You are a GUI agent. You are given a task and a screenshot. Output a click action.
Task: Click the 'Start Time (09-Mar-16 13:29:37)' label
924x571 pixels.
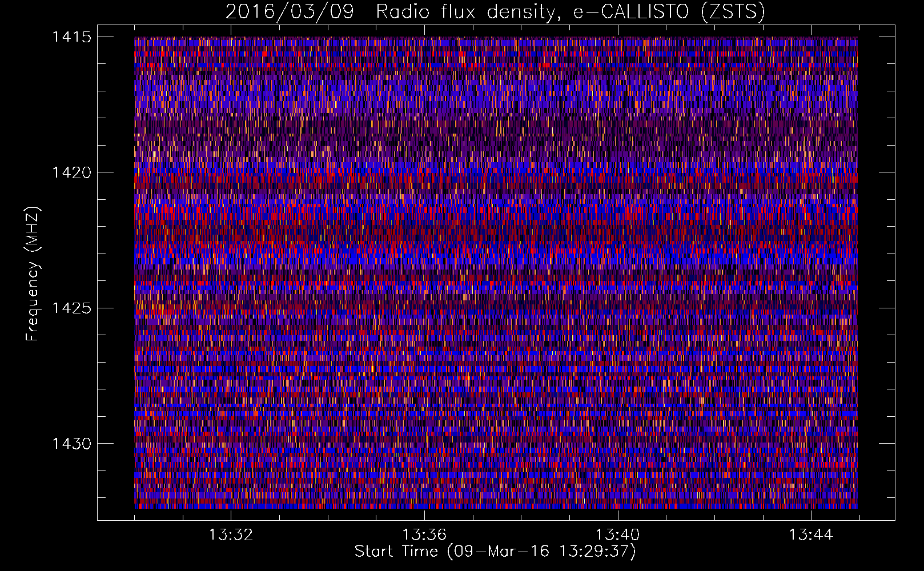[495, 552]
